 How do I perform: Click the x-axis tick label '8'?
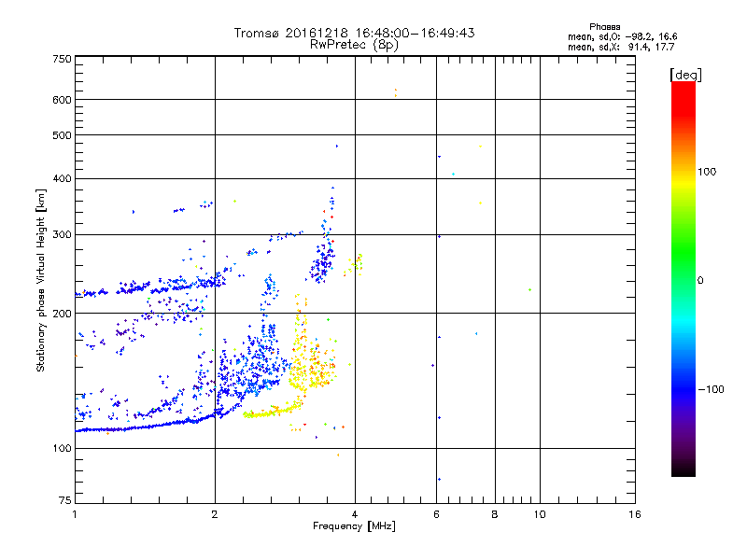[495, 514]
